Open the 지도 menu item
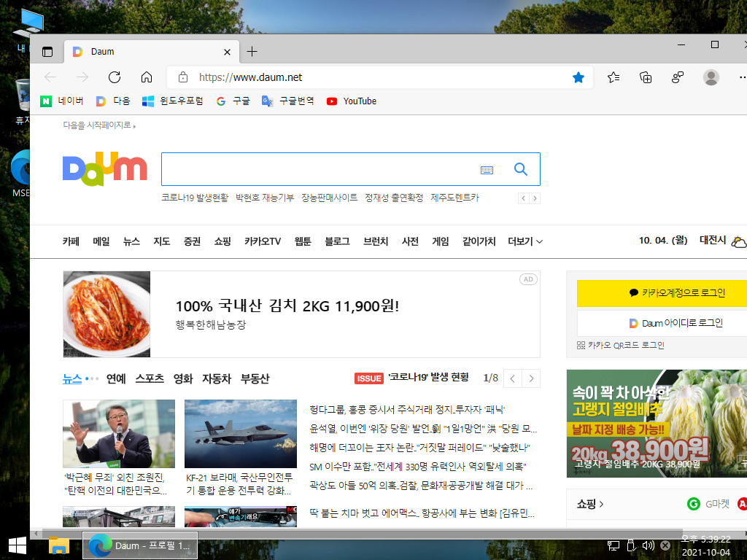 coord(161,241)
